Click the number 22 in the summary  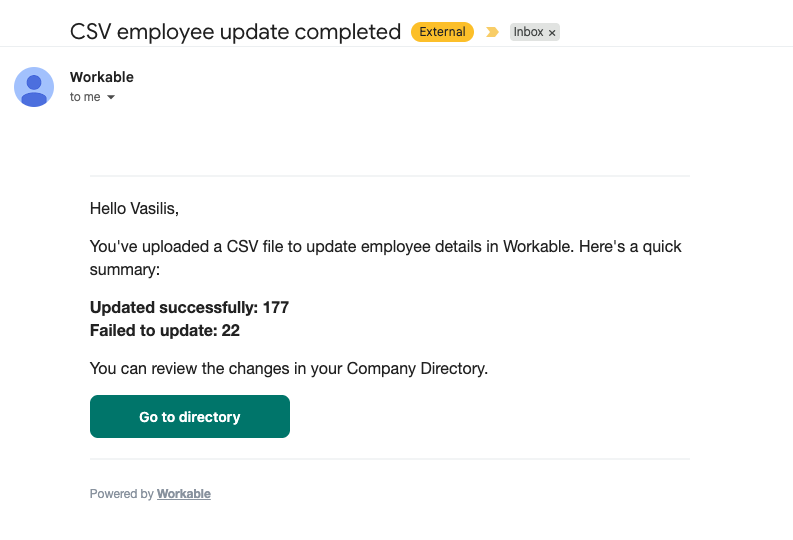pyautogui.click(x=230, y=330)
